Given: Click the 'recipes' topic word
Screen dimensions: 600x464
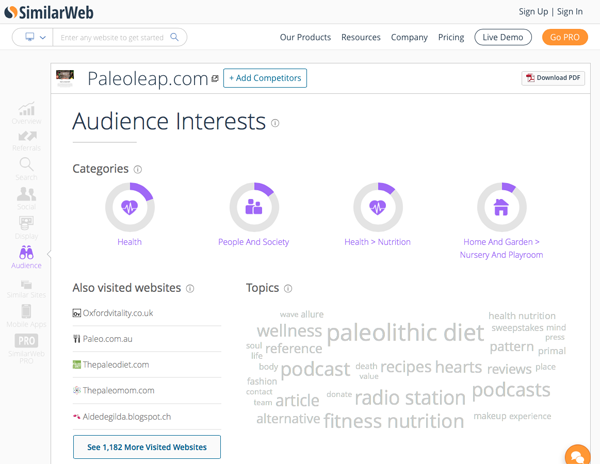Looking at the screenshot, I should (x=406, y=367).
